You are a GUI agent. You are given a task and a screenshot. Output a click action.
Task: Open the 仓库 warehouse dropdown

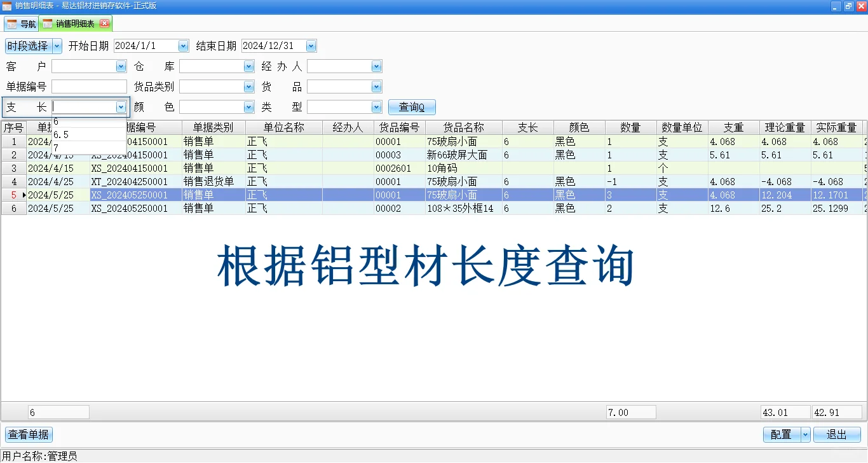(x=248, y=66)
